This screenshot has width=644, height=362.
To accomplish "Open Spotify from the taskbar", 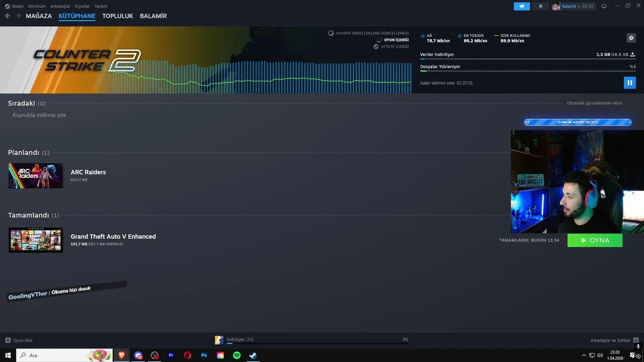I will tap(236, 355).
